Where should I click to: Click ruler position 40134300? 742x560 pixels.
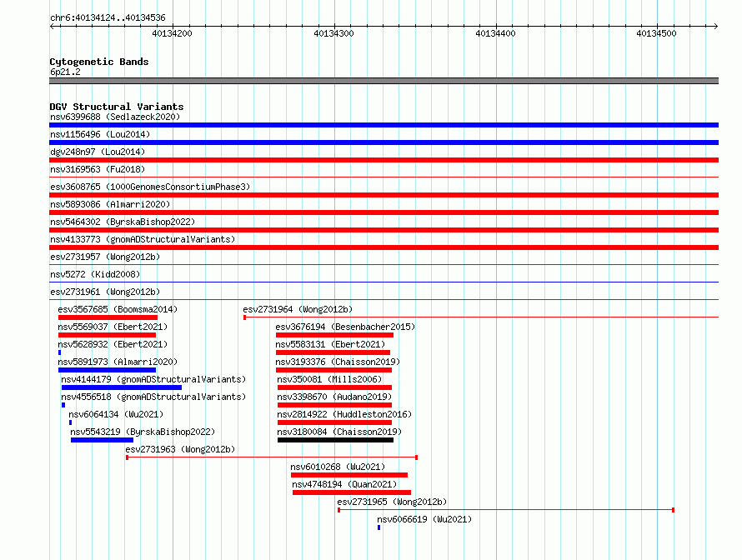334,33
